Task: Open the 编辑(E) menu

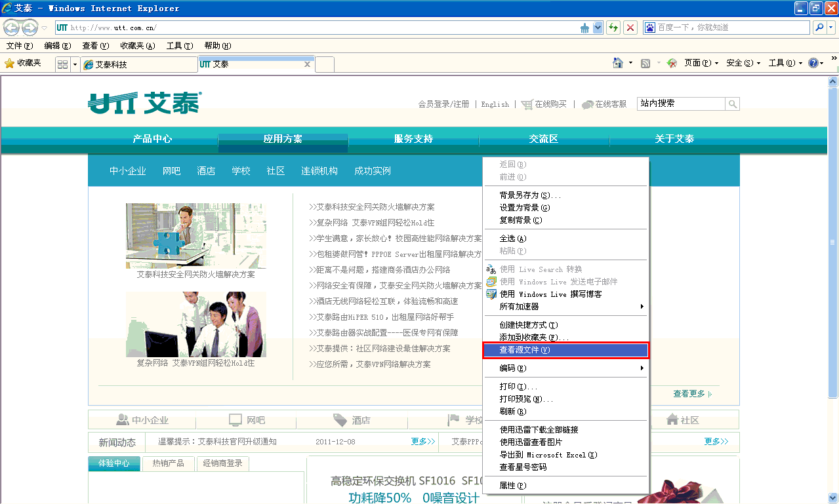Action: (x=58, y=46)
